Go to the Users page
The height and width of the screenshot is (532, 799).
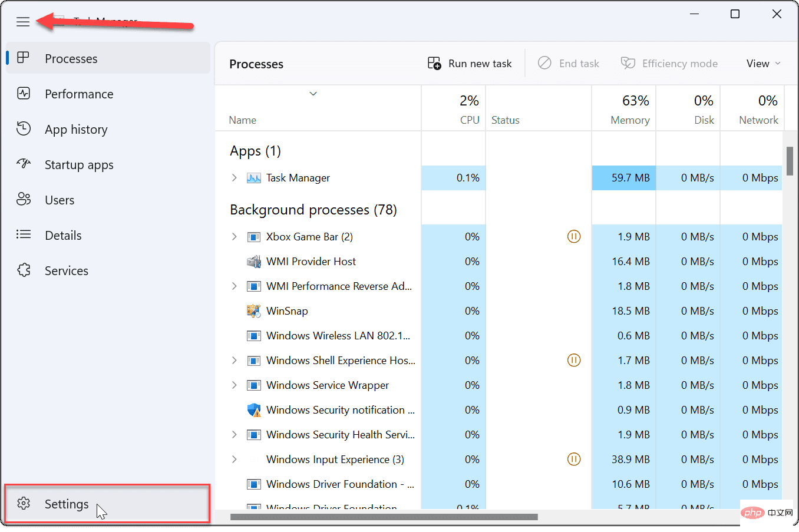[x=108, y=199]
